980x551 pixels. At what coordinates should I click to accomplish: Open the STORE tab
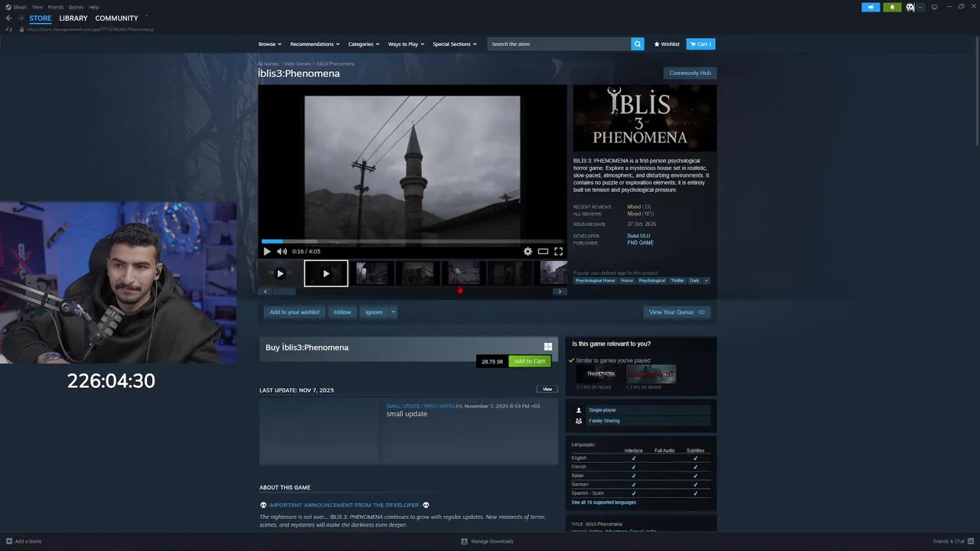pos(41,18)
